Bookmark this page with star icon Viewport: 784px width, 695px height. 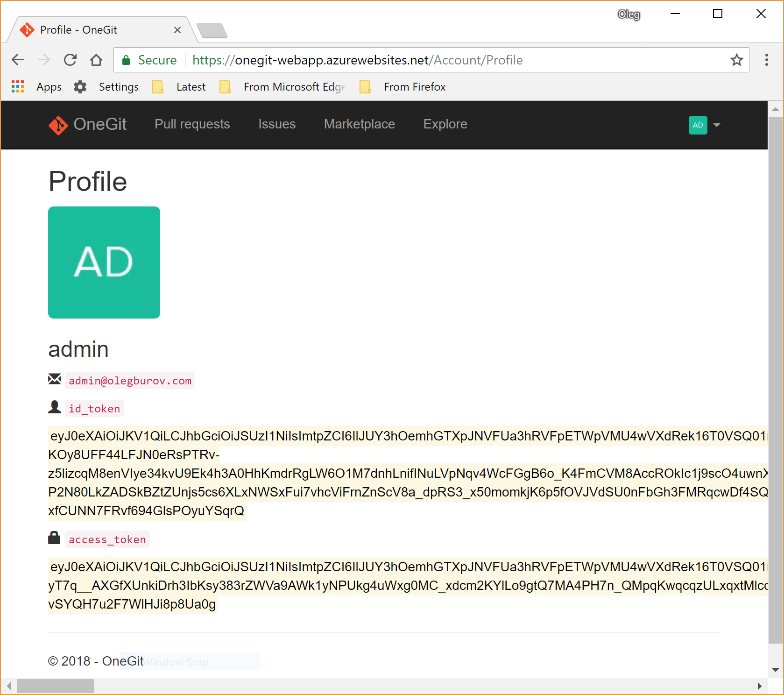pos(736,60)
